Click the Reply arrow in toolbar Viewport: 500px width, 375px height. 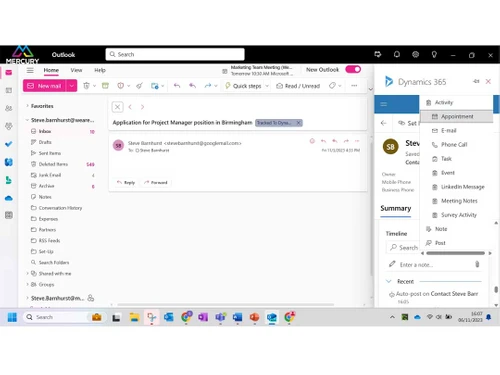(177, 86)
